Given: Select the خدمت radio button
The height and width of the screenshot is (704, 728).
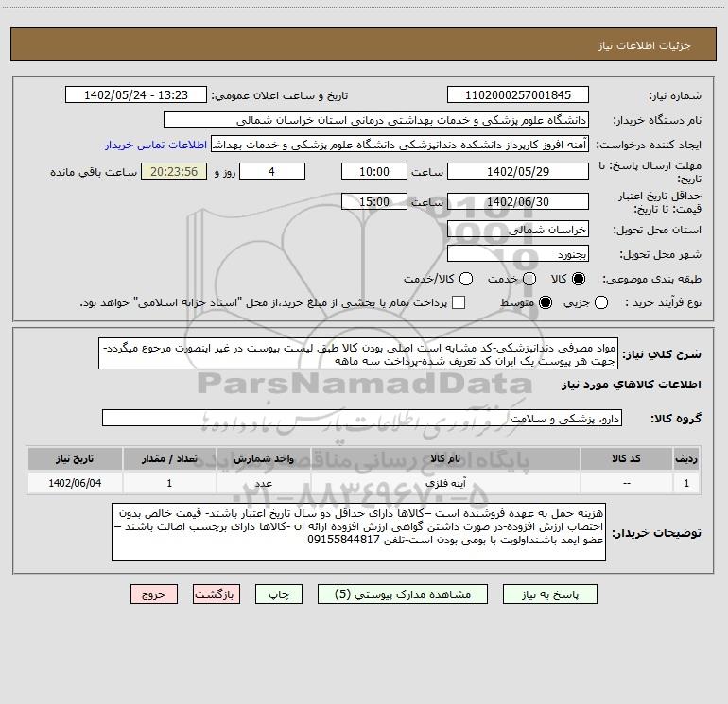Looking at the screenshot, I should pyautogui.click(x=529, y=279).
